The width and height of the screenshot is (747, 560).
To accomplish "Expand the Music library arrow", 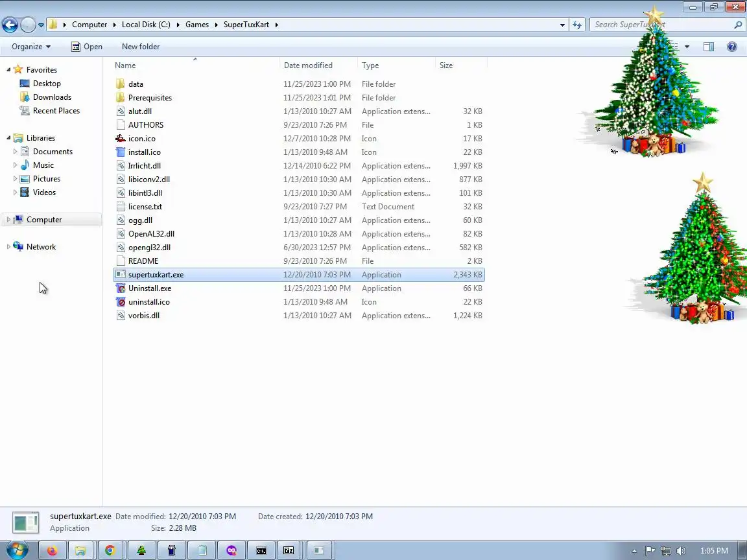I will 15,165.
